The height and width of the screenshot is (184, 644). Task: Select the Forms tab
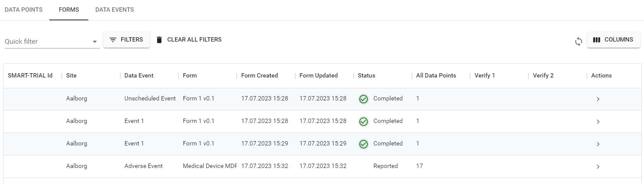[x=69, y=10]
